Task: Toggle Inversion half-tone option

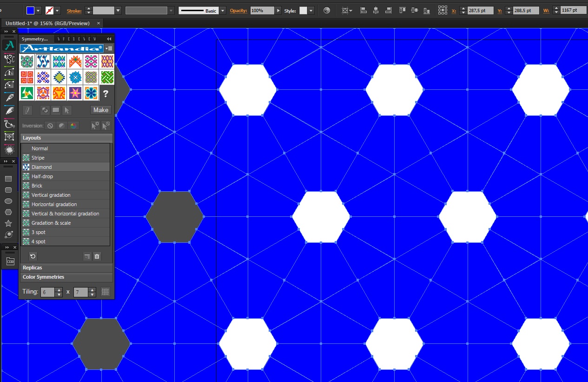Action: point(62,126)
